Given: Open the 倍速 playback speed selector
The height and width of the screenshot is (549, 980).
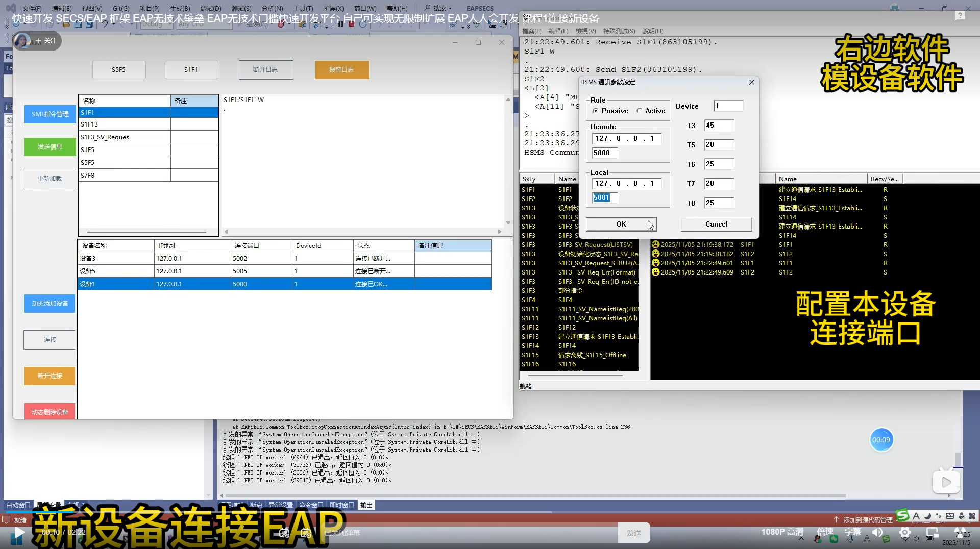Looking at the screenshot, I should [825, 532].
